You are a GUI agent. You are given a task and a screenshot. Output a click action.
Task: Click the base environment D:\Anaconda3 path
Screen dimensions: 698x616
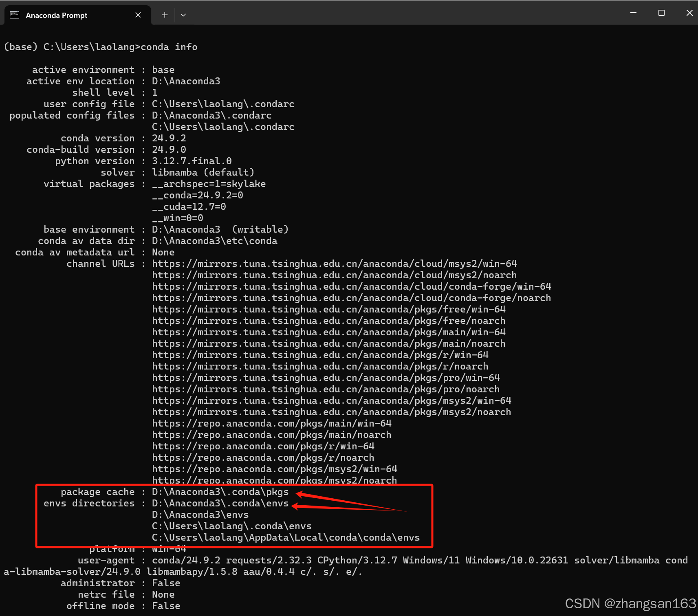click(186, 229)
